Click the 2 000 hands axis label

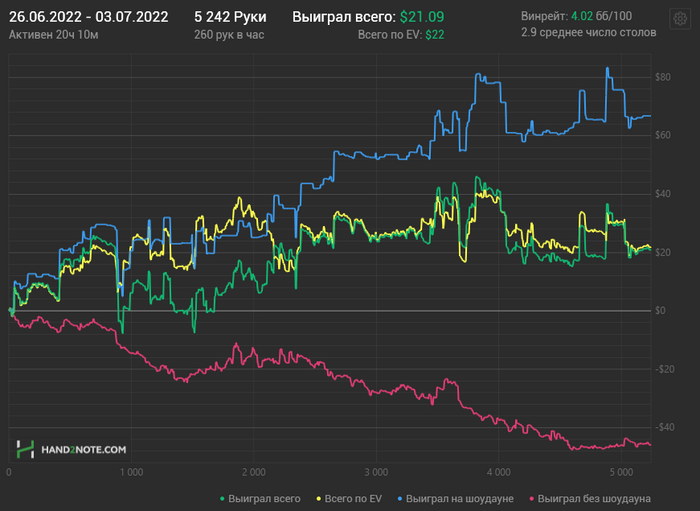pyautogui.click(x=254, y=472)
